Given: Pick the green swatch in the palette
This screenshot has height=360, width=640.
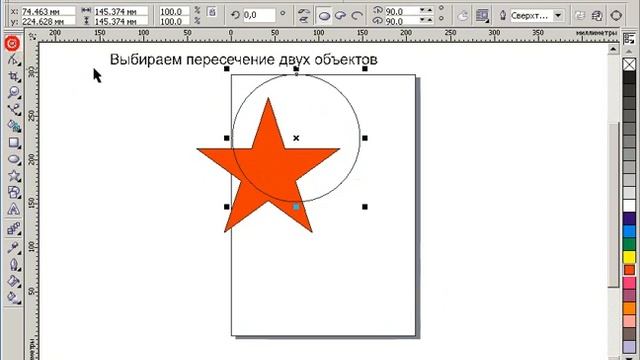Looking at the screenshot, I should click(x=629, y=244).
